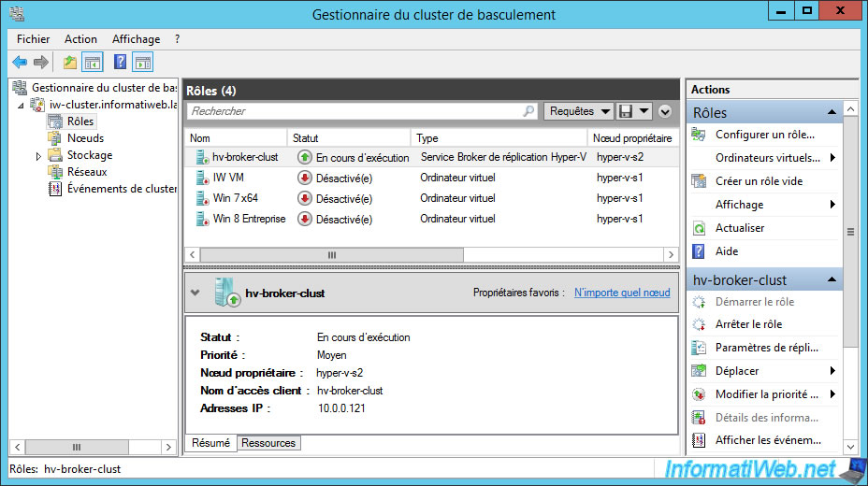Click the Rechercher search field

[355, 111]
